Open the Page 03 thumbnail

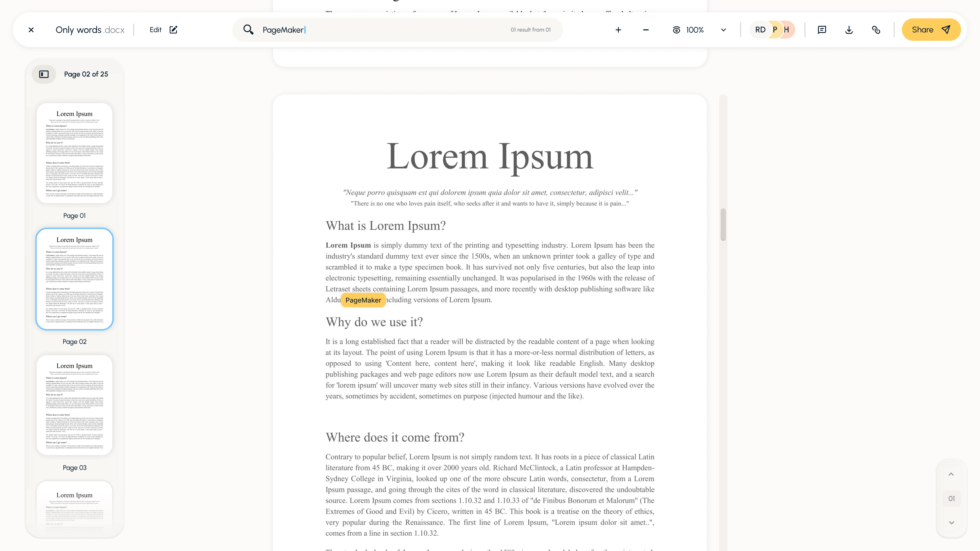pyautogui.click(x=75, y=405)
